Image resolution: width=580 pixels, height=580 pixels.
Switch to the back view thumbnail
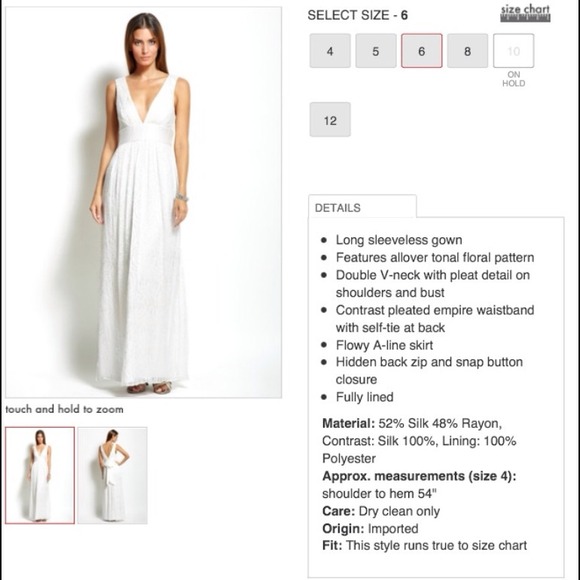coord(112,475)
